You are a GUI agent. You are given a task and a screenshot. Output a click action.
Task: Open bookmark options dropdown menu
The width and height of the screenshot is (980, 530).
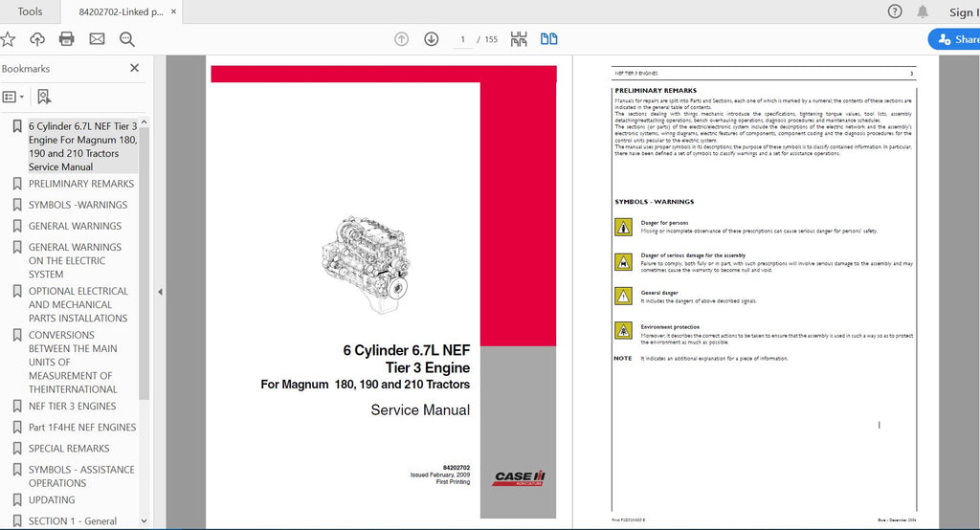tap(13, 97)
